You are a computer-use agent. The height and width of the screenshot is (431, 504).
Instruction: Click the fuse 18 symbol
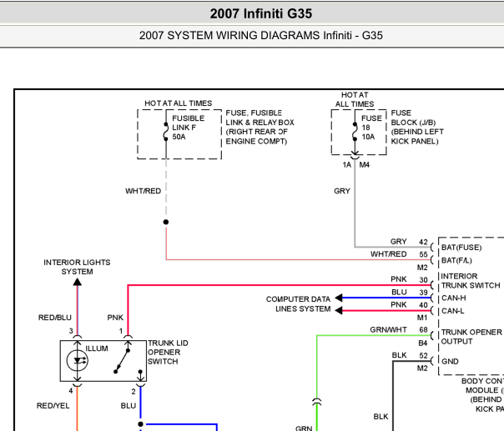(x=355, y=132)
